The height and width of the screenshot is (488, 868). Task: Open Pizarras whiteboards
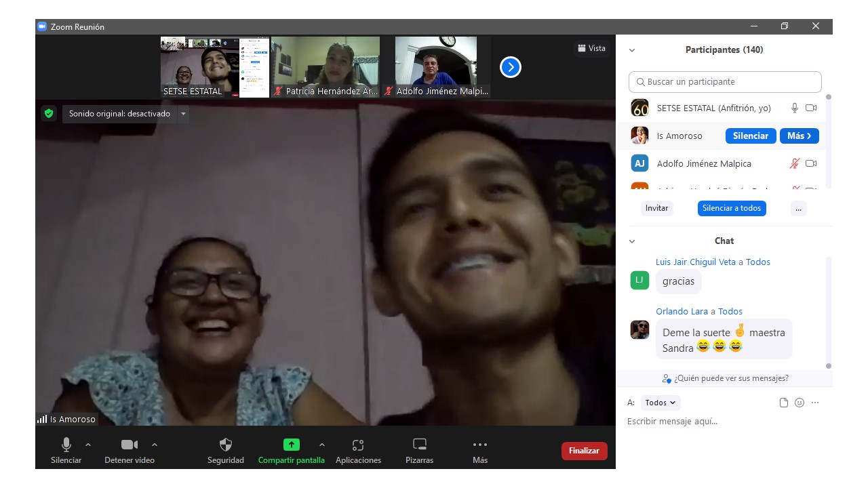click(x=420, y=451)
